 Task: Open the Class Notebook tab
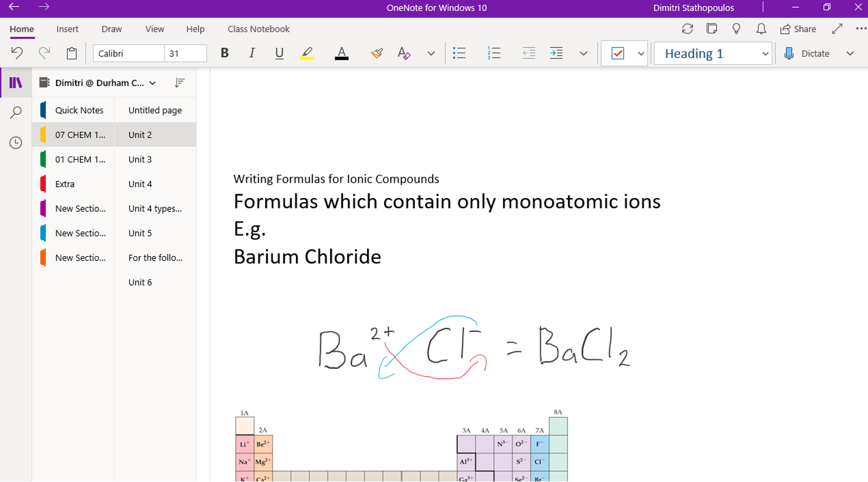(x=258, y=29)
